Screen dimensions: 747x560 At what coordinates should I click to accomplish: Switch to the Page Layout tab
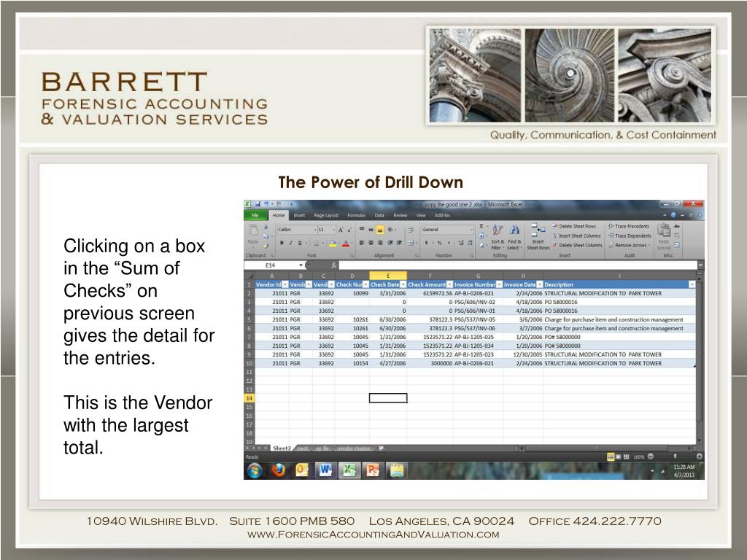326,215
